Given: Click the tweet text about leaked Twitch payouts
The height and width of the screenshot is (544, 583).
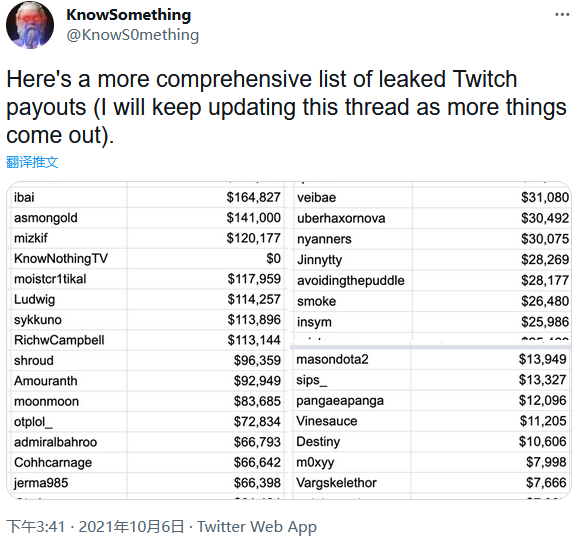Looking at the screenshot, I should point(286,107).
